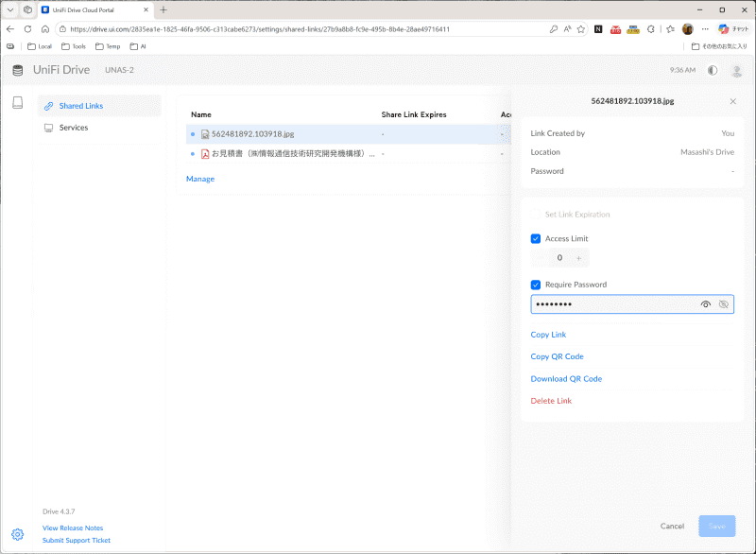Open the Copilot chat button
Image resolution: width=756 pixels, height=554 pixels.
[733, 29]
